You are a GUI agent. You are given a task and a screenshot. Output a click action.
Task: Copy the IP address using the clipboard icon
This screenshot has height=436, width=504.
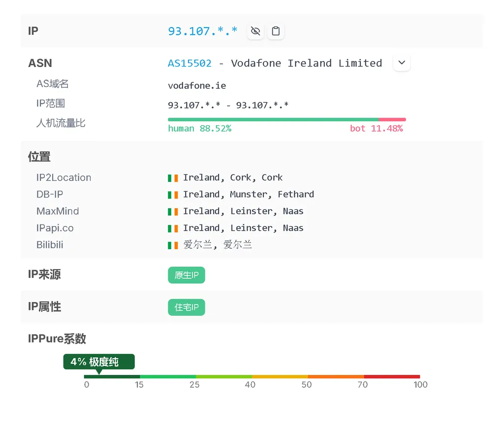(x=276, y=31)
